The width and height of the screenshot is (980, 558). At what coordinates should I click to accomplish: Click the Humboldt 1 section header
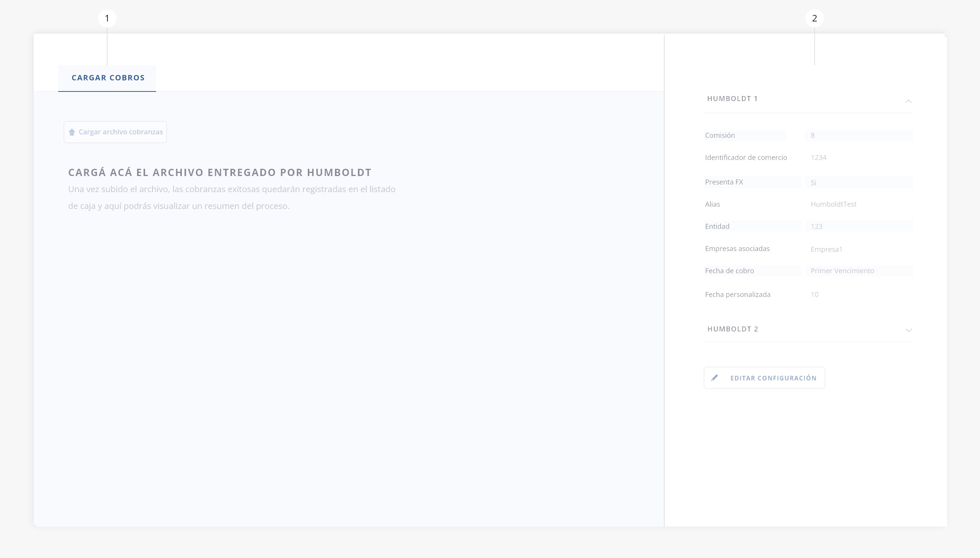coord(732,99)
